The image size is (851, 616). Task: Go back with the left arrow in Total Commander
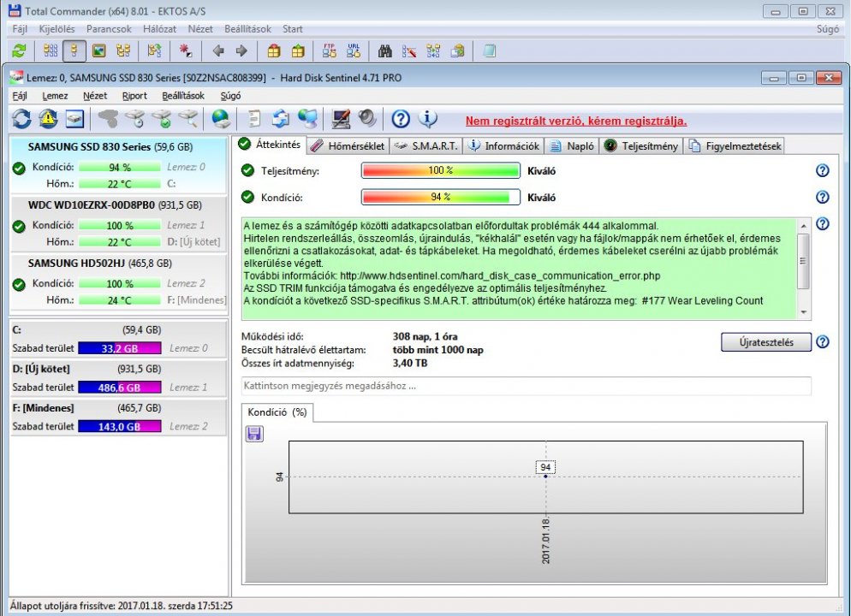(x=218, y=51)
